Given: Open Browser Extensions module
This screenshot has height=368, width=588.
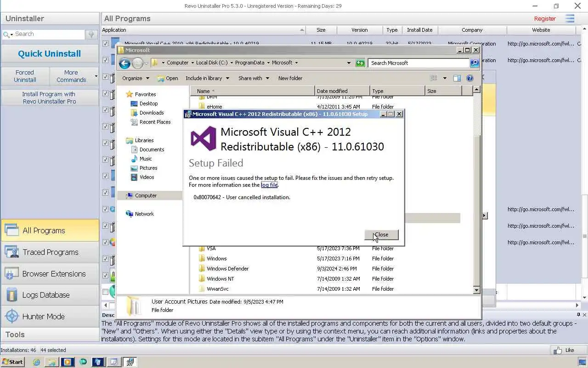Looking at the screenshot, I should (50, 274).
